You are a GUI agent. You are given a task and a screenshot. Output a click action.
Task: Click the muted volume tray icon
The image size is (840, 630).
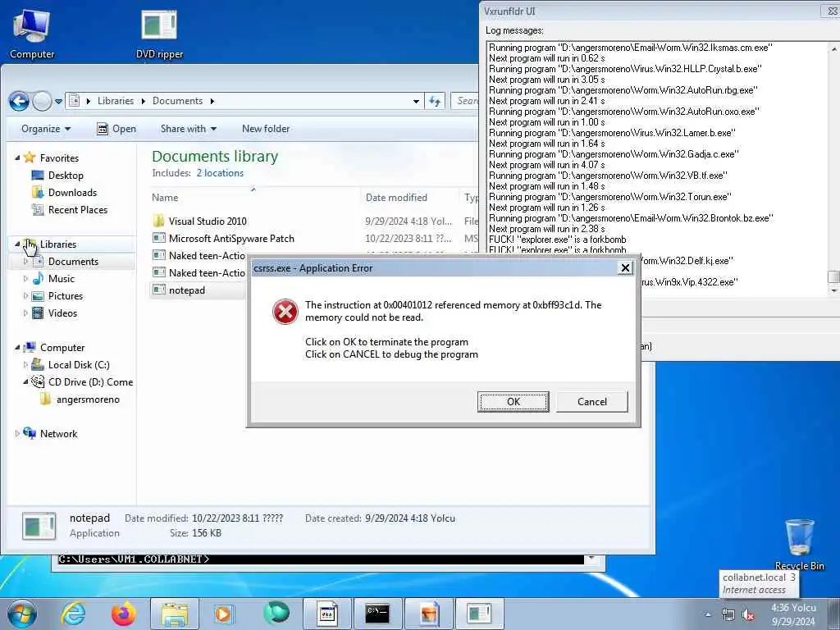[748, 614]
